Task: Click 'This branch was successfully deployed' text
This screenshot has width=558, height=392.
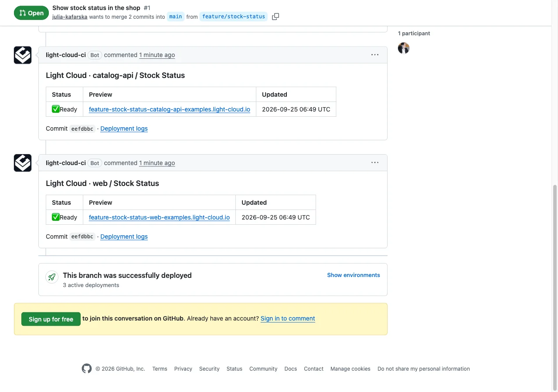Action: 127,275
